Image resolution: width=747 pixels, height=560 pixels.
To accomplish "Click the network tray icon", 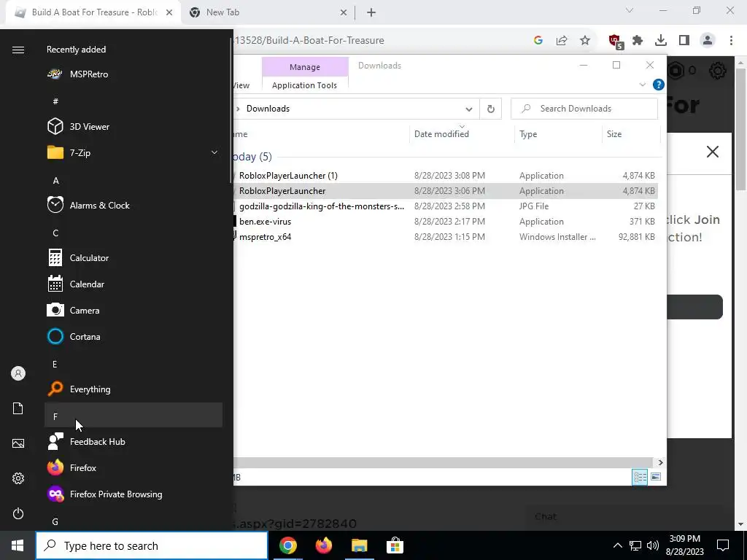I will [635, 545].
